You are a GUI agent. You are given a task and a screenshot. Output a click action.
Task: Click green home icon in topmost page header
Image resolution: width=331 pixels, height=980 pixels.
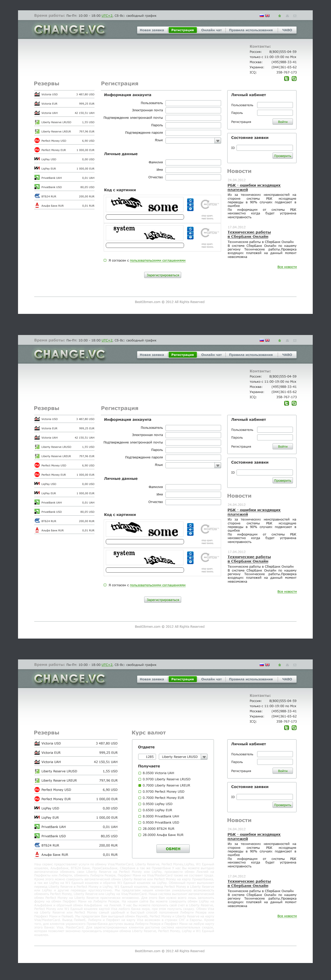280,16
